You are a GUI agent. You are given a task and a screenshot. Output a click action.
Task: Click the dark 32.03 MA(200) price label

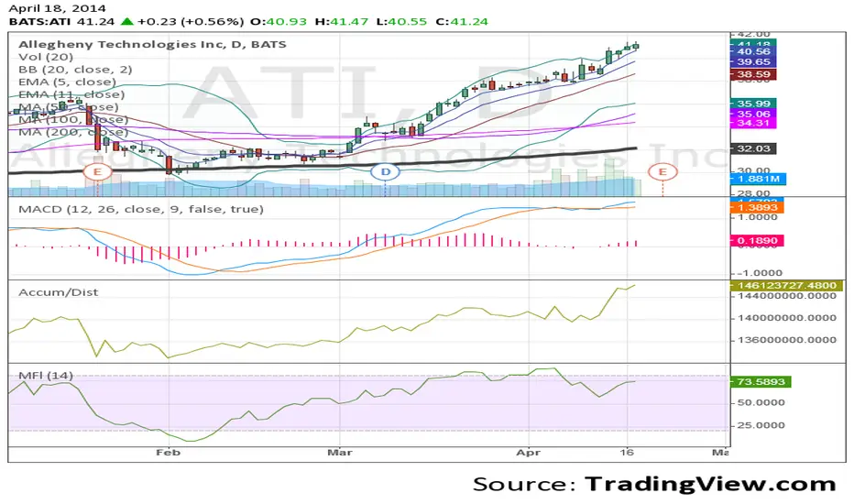(753, 148)
